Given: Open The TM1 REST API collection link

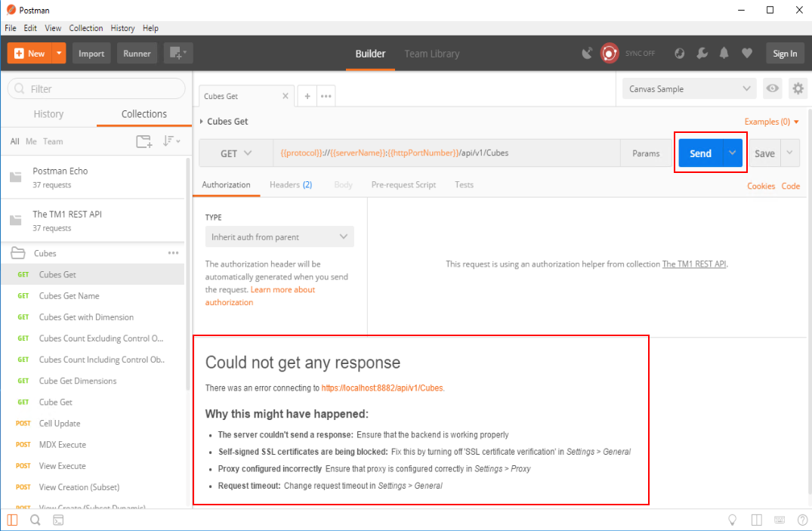Looking at the screenshot, I should (693, 264).
